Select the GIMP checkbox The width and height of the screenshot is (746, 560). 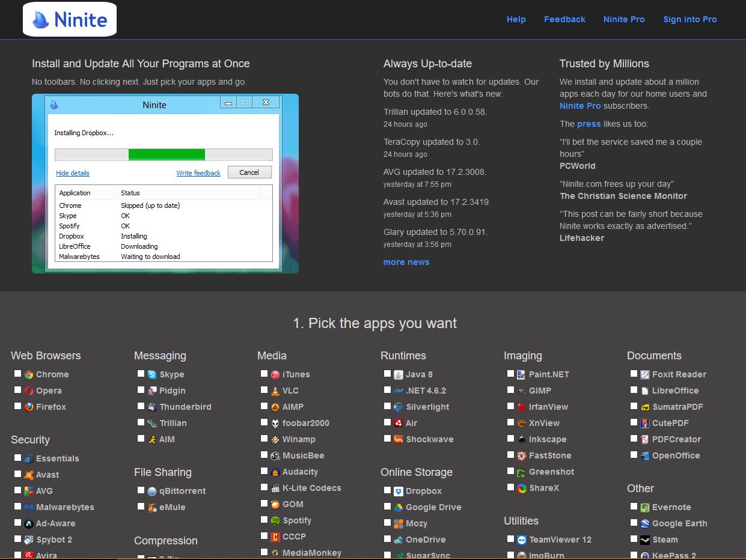(510, 390)
